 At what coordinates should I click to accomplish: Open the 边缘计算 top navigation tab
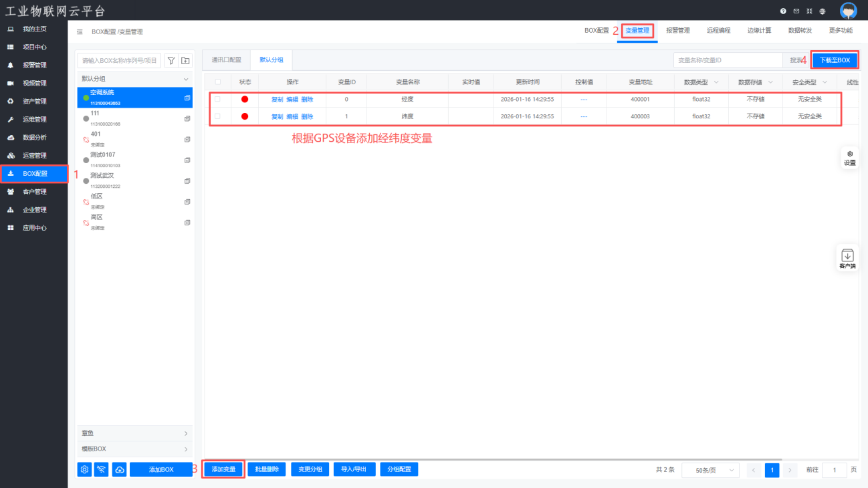click(x=759, y=31)
